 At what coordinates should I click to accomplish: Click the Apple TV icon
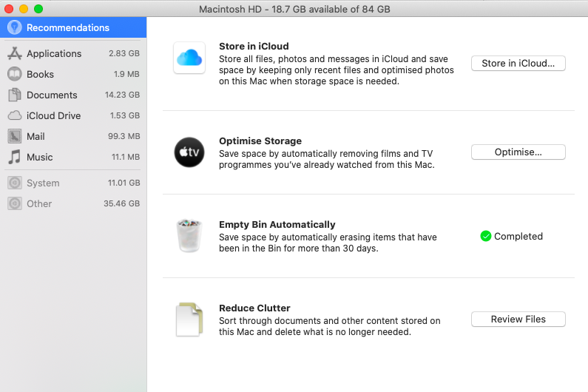pos(189,152)
